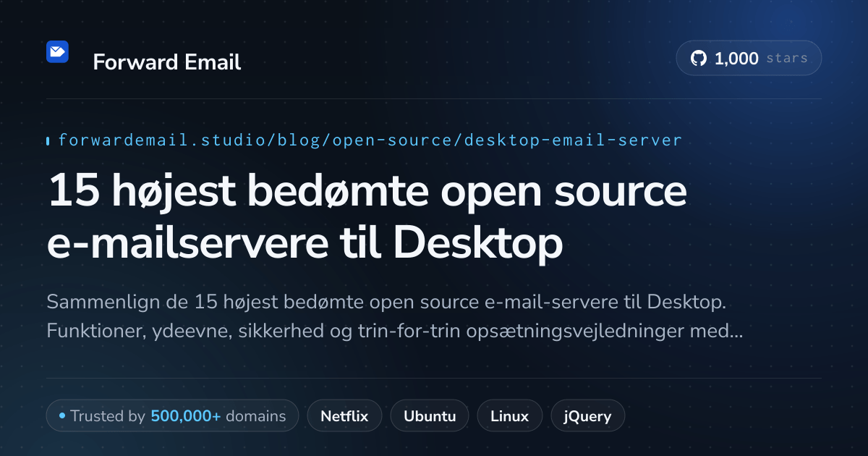
Task: Open the forwardemail.studio blog URL link
Action: (370, 140)
